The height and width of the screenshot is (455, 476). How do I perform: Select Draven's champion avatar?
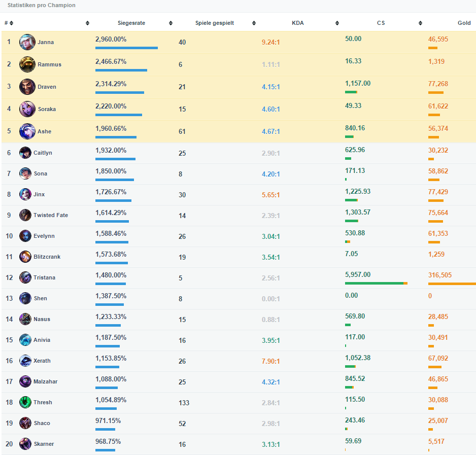pyautogui.click(x=27, y=87)
